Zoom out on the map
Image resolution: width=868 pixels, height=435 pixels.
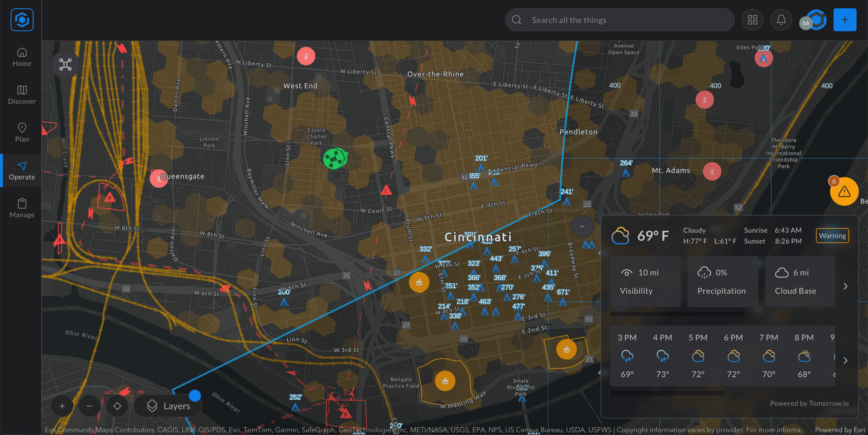[x=89, y=406]
